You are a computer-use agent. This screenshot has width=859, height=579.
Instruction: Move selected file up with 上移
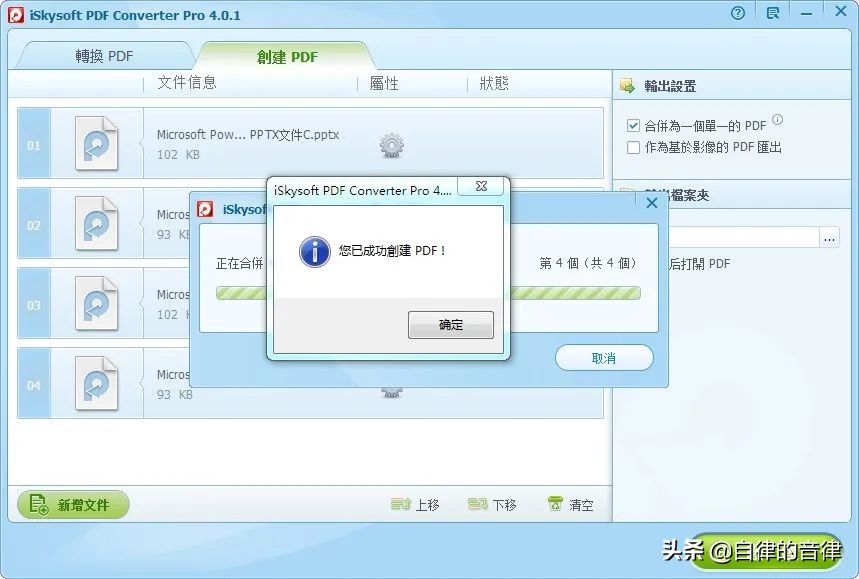point(415,505)
